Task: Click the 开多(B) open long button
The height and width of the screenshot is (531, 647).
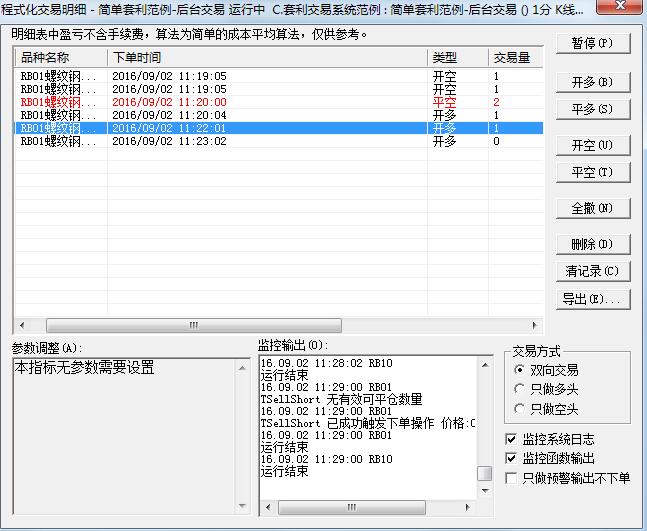Action: (593, 82)
